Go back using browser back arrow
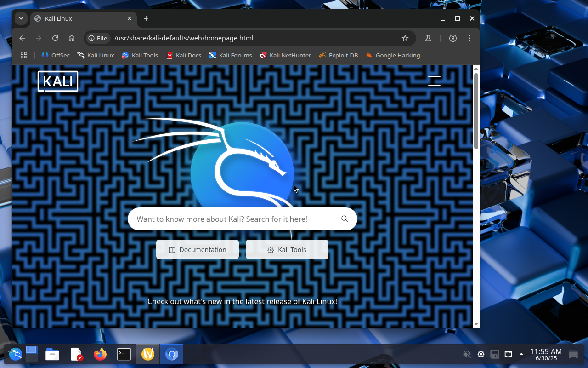The width and height of the screenshot is (588, 368). click(22, 38)
